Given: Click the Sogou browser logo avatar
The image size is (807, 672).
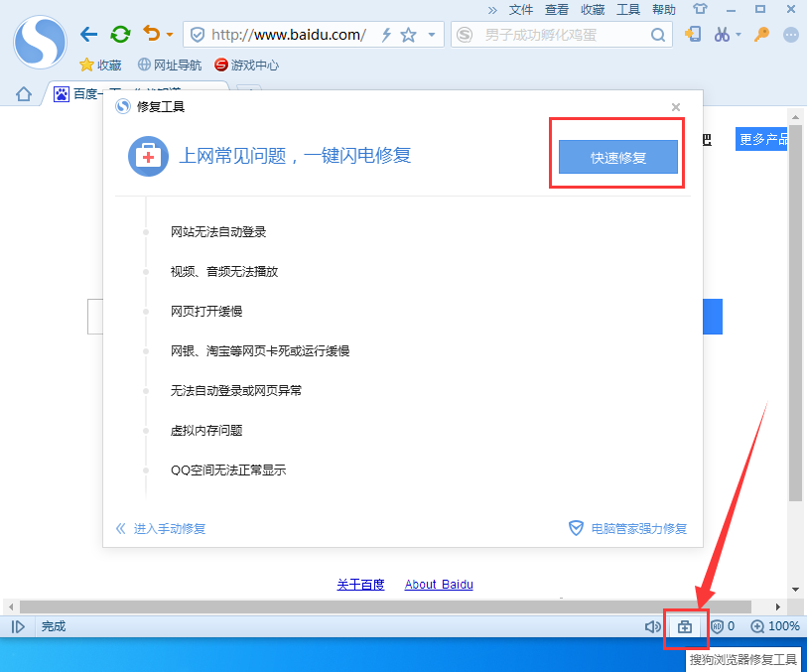Looking at the screenshot, I should (x=40, y=43).
